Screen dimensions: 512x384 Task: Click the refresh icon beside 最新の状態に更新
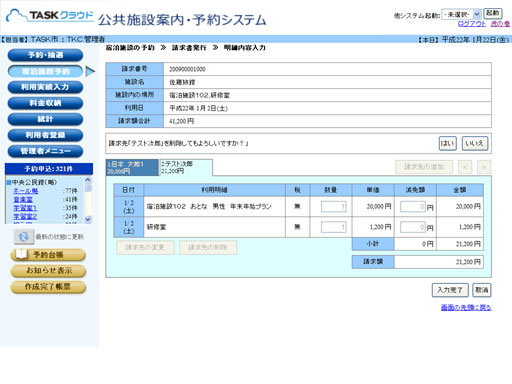(x=24, y=237)
